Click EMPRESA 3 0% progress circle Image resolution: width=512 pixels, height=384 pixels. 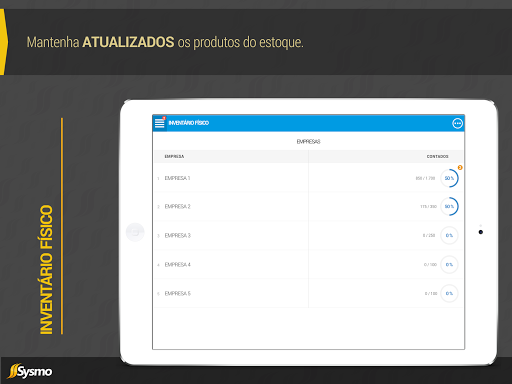point(449,235)
